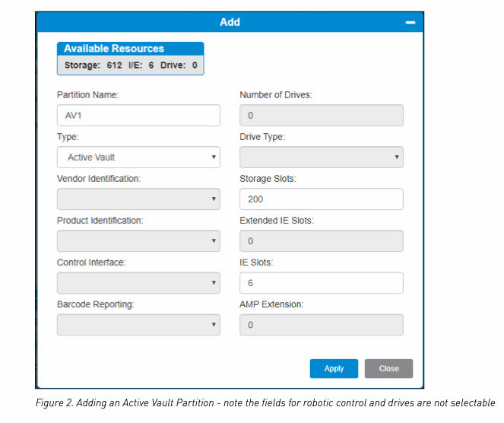
Task: Click the Add dialog title bar
Action: click(230, 22)
